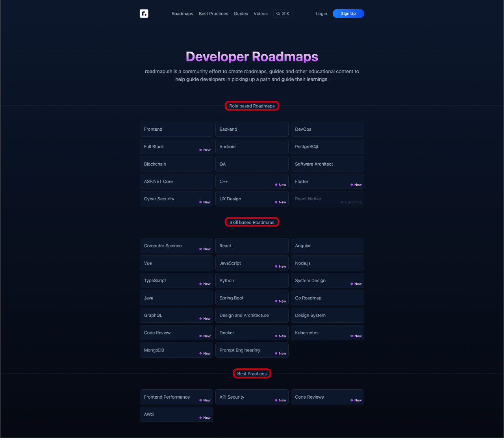Open the C++ roadmap card
The image size is (504, 440).
(252, 181)
